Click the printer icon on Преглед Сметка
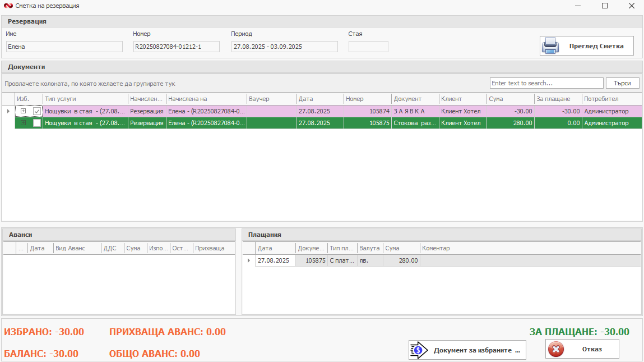644x362 pixels. click(x=550, y=46)
